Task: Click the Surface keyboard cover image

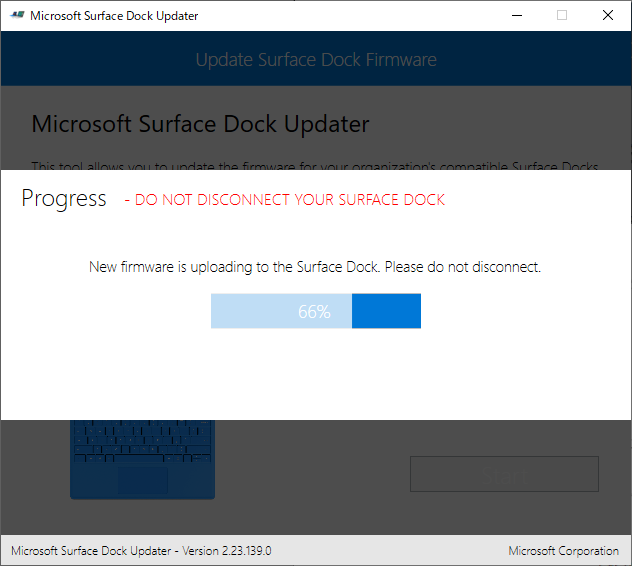Action: (x=142, y=459)
